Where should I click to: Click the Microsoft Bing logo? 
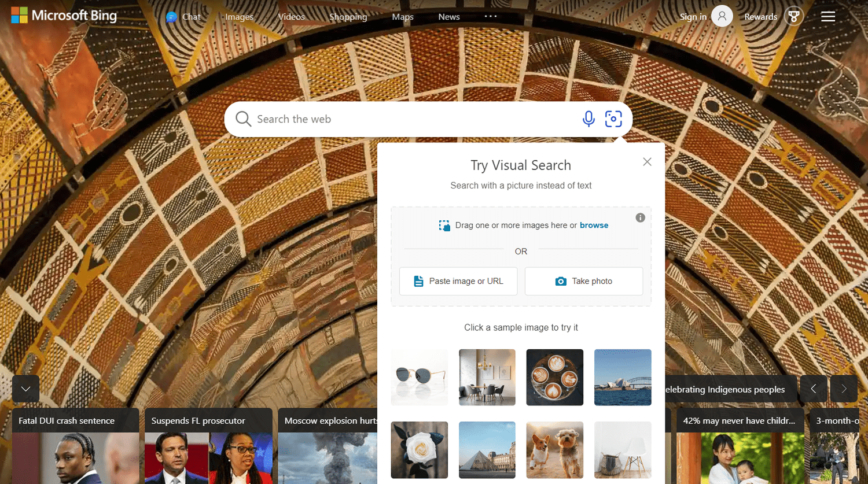64,16
